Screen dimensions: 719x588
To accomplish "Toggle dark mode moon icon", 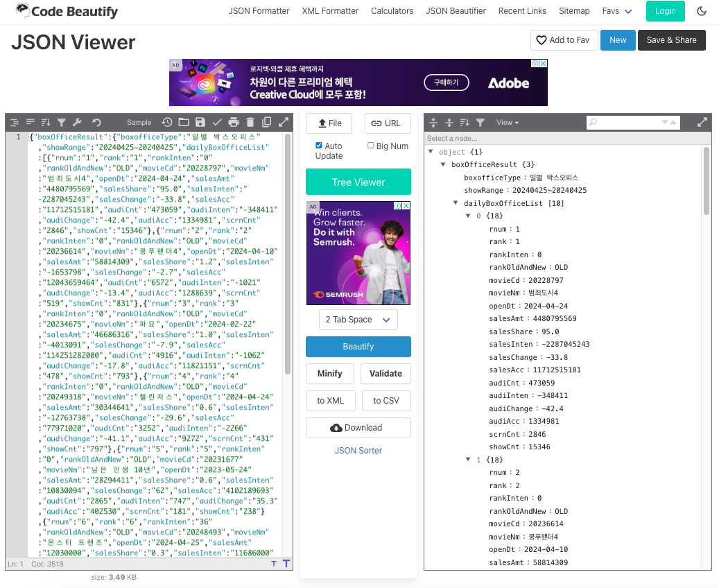I will coord(702,11).
